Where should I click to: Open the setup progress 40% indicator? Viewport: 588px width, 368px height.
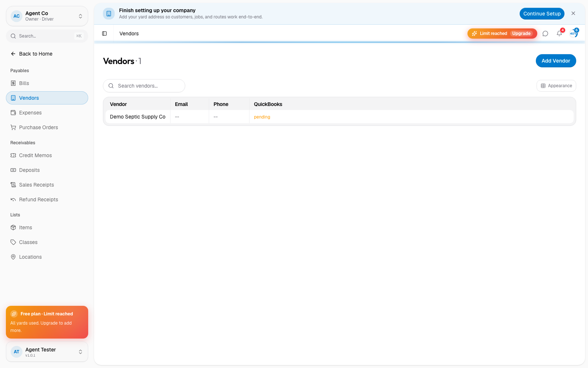pyautogui.click(x=573, y=33)
